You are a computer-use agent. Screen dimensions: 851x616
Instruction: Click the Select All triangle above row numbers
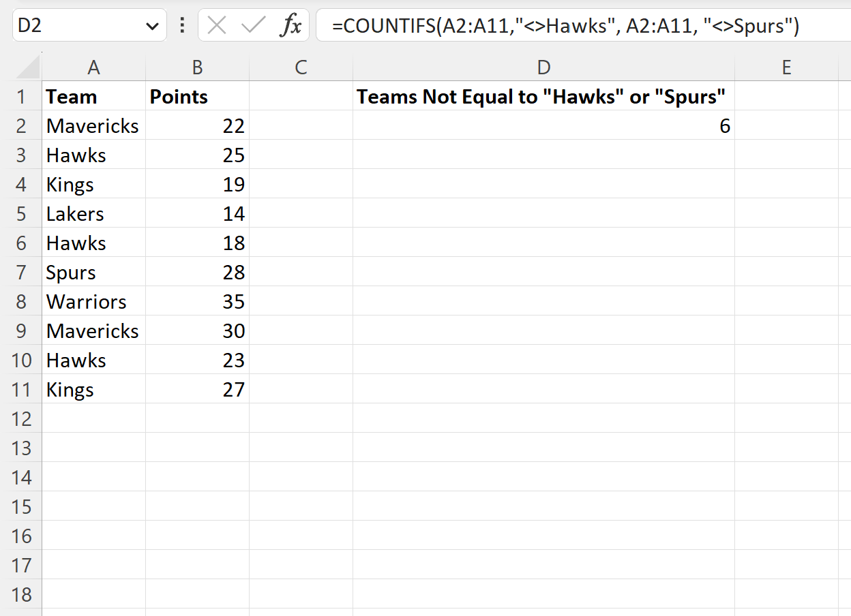point(23,66)
